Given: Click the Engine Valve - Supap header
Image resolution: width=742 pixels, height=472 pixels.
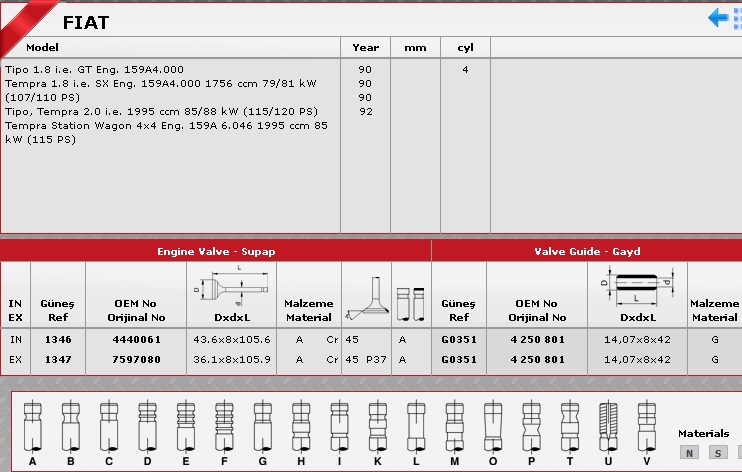Looking at the screenshot, I should pyautogui.click(x=215, y=251).
